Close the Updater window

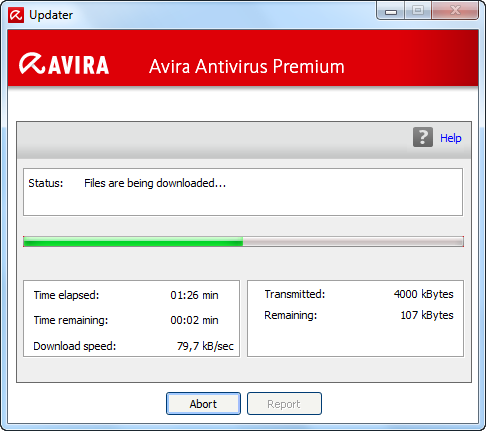point(455,11)
